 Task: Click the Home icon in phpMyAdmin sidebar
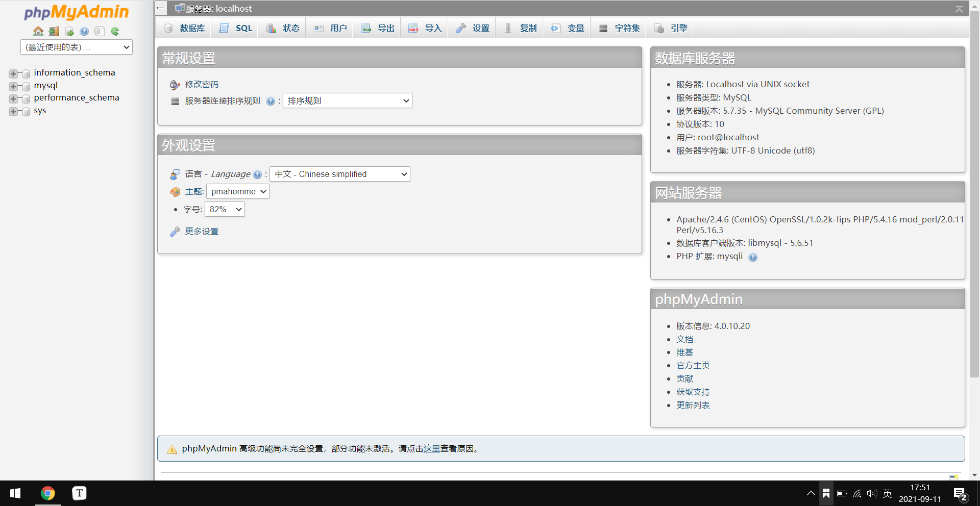point(38,31)
